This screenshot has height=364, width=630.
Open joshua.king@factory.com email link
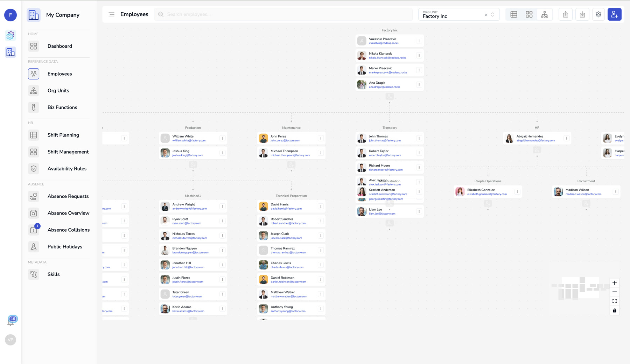click(188, 155)
